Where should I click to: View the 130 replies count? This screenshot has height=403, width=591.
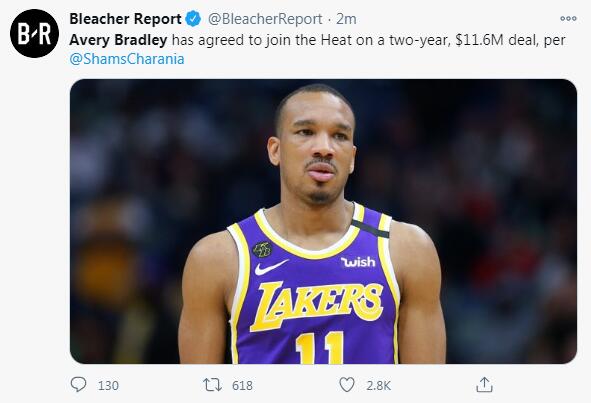pos(108,386)
